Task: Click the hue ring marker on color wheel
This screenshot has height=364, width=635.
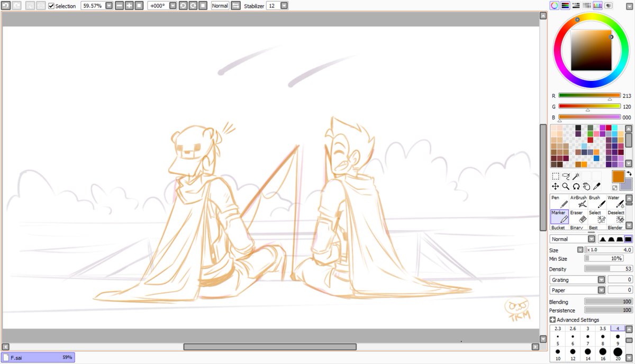Action: [x=577, y=20]
